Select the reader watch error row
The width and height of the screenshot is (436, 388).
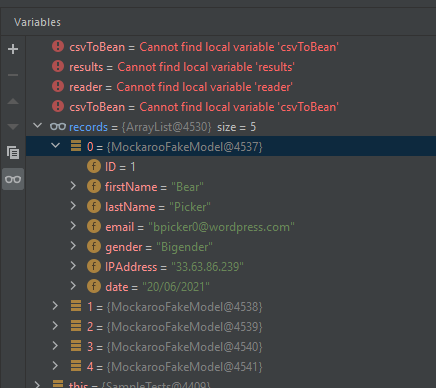point(231,87)
